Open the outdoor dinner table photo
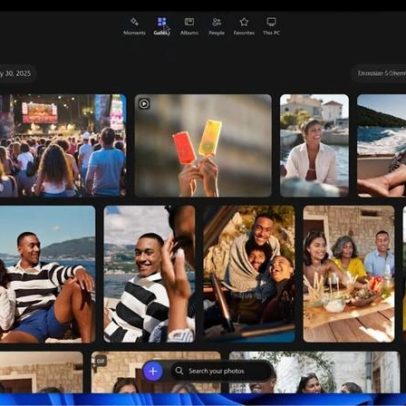 (x=349, y=274)
